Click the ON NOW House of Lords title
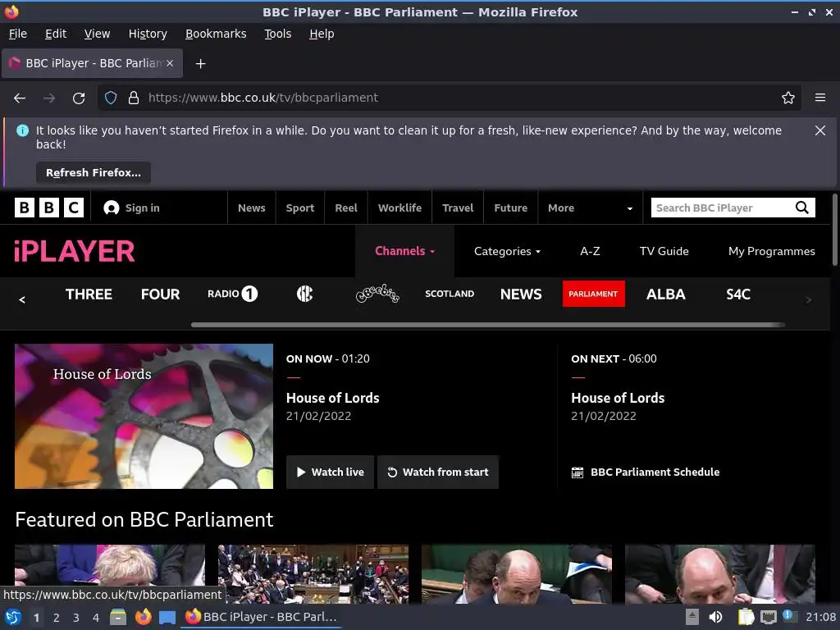The height and width of the screenshot is (630, 840). tap(333, 398)
